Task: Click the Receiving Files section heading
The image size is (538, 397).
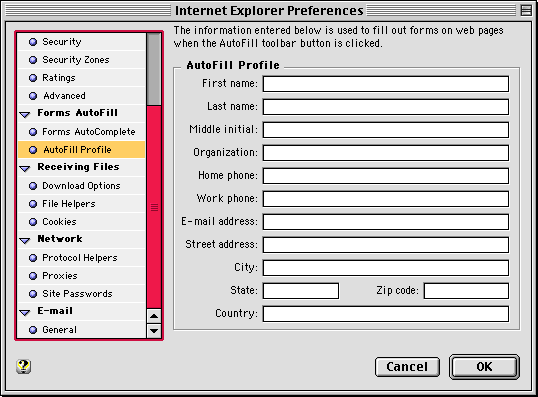Action: click(79, 167)
